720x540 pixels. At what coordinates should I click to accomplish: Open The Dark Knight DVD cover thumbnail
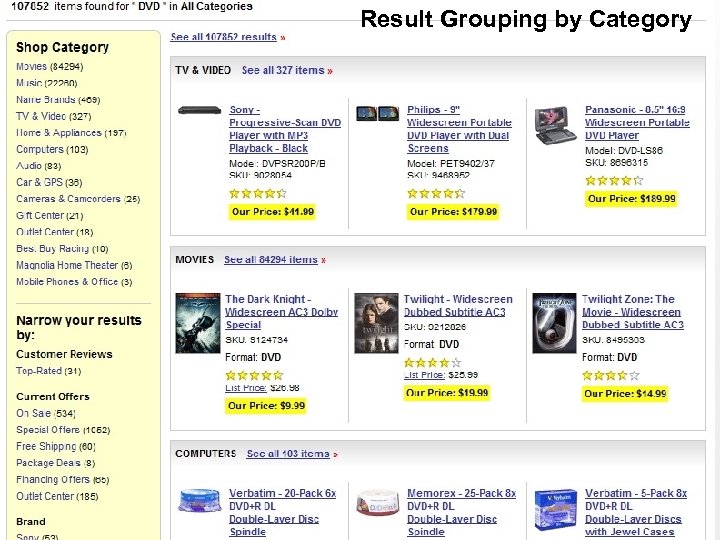click(x=197, y=323)
